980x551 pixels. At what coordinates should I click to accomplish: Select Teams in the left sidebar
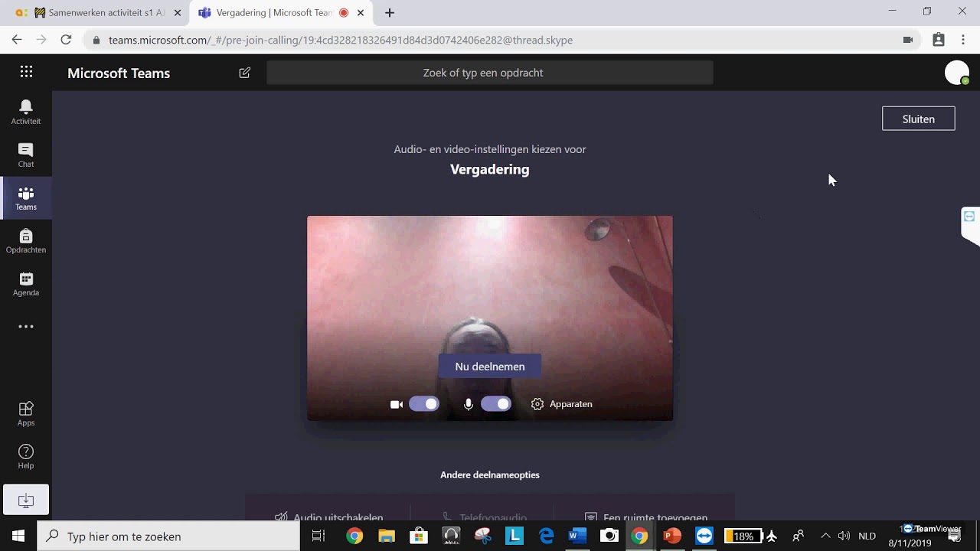click(x=26, y=198)
